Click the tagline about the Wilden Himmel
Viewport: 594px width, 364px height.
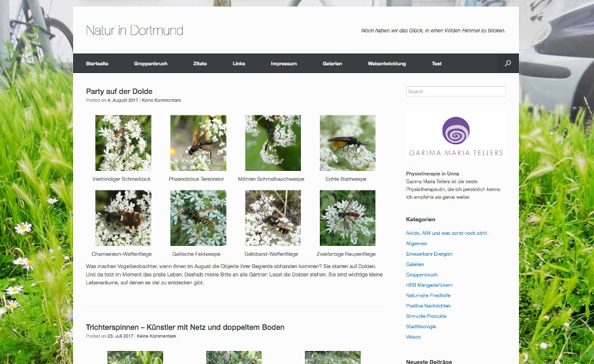[x=433, y=31]
